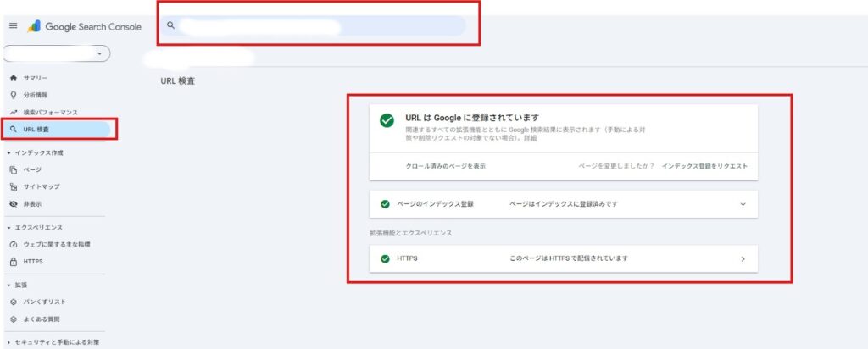868x349 pixels.
Task: Open the hamburger navigation menu
Action: pos(14,26)
